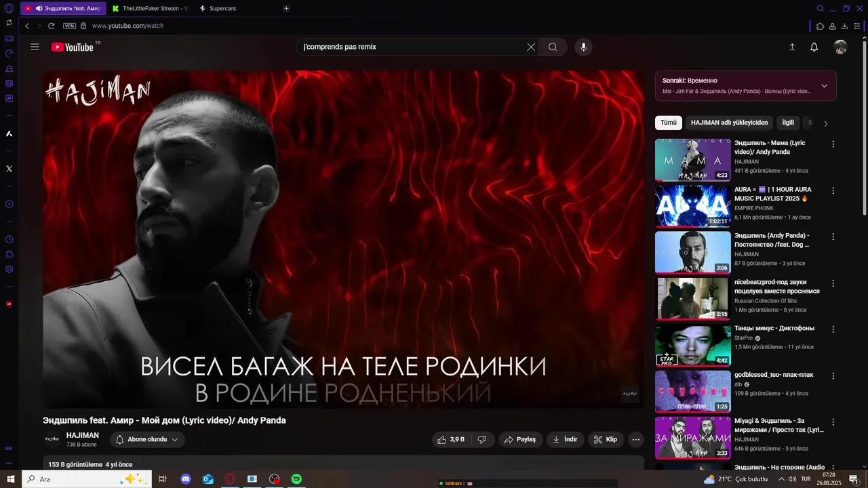Run the search with the magnifier button
The width and height of the screenshot is (868, 488).
click(553, 47)
